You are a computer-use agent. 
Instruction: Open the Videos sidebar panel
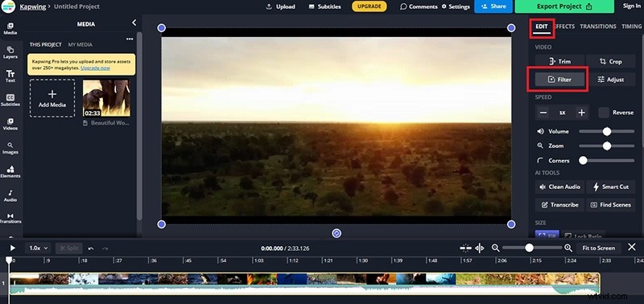pos(10,124)
